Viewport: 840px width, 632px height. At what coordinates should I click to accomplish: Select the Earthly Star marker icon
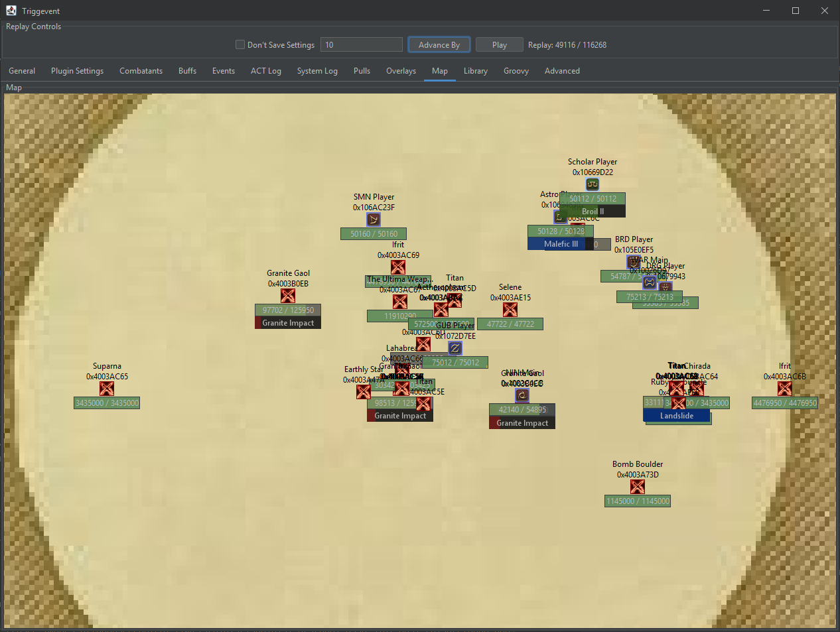(x=364, y=391)
